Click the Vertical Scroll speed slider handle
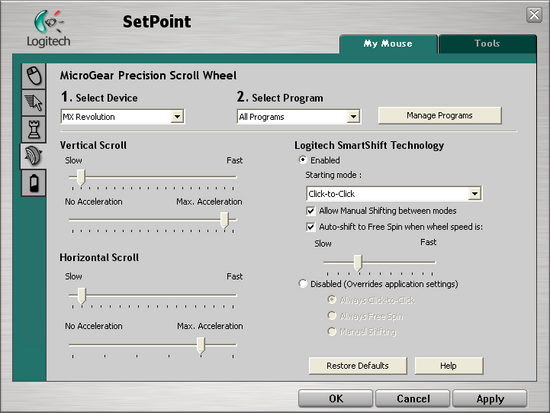The width and height of the screenshot is (550, 413). [x=81, y=178]
